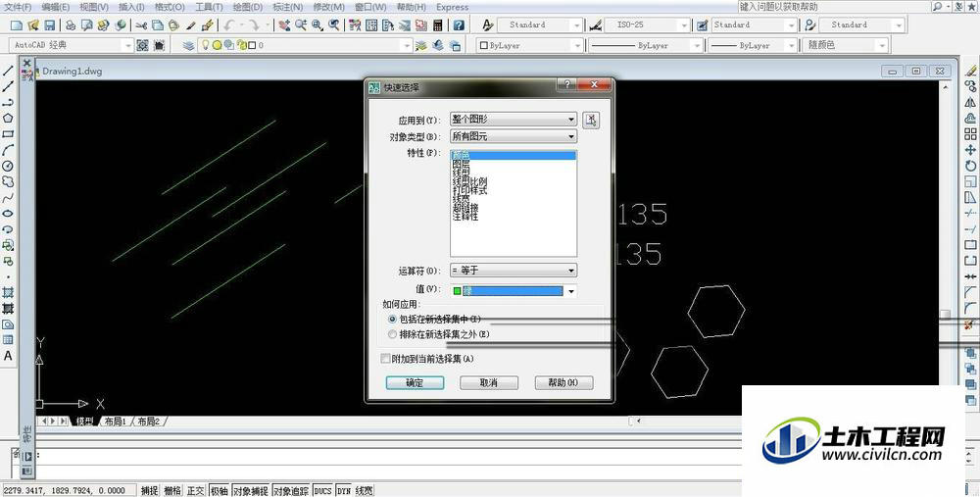This screenshot has width=980, height=497.
Task: Click the Array tool in modify toolbar
Action: tap(970, 133)
